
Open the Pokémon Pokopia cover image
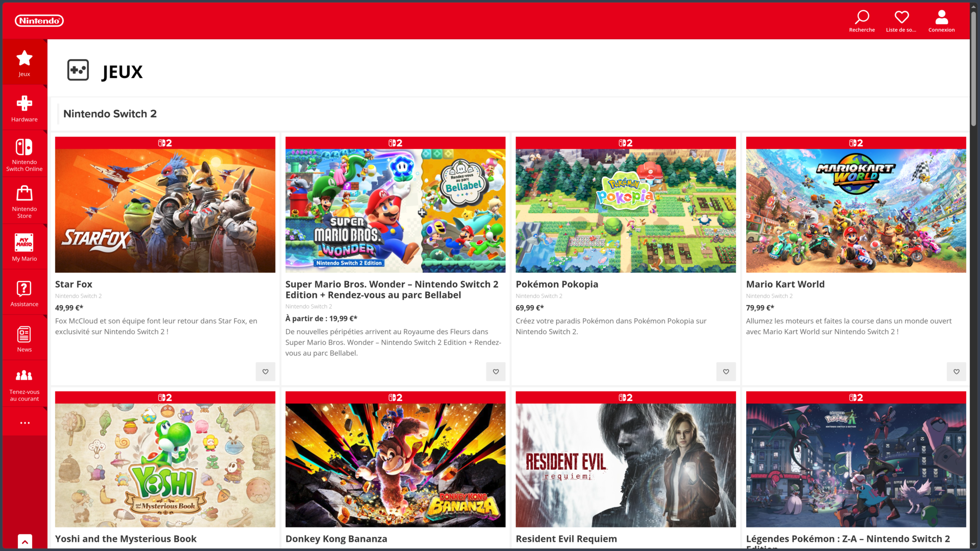coord(625,211)
